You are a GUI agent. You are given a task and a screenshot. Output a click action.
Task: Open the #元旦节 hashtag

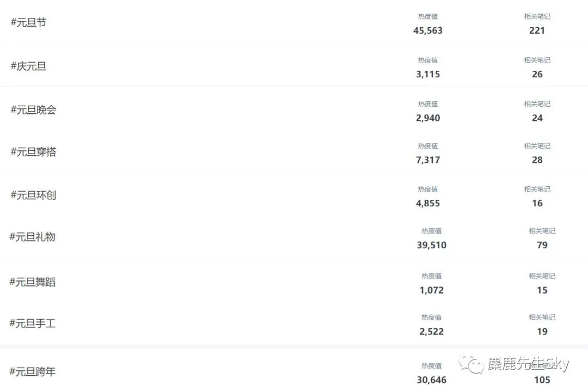point(28,22)
